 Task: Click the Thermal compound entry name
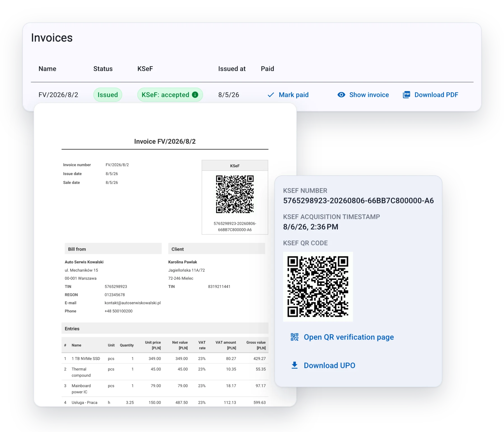click(x=81, y=372)
